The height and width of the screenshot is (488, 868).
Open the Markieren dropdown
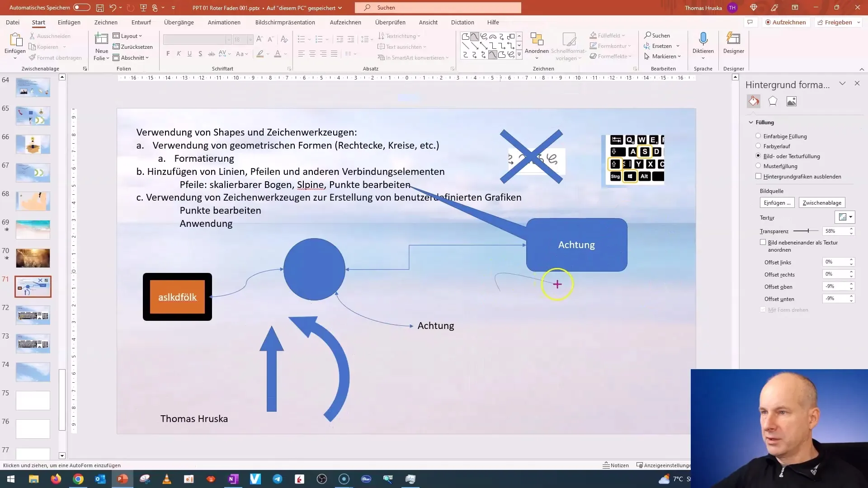click(x=662, y=56)
